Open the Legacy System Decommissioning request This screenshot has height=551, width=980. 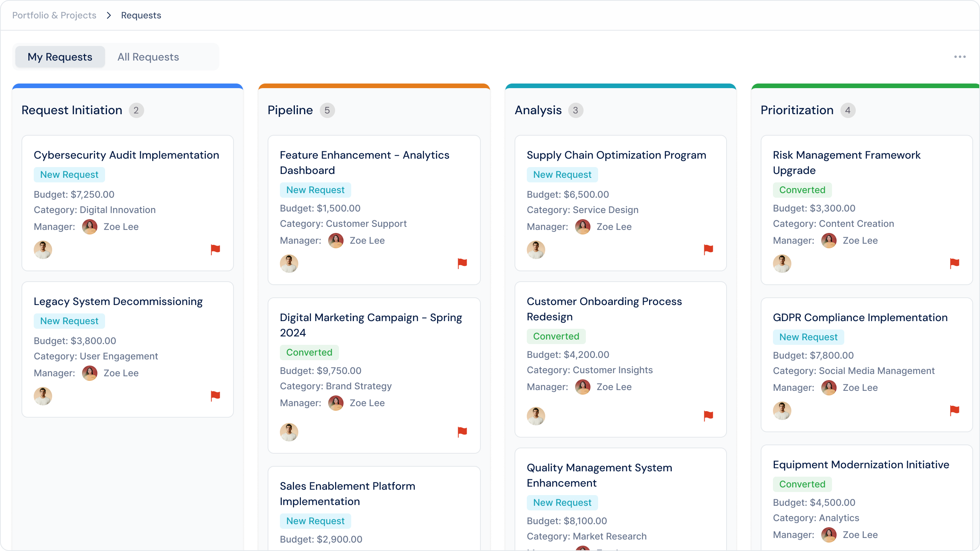point(118,301)
